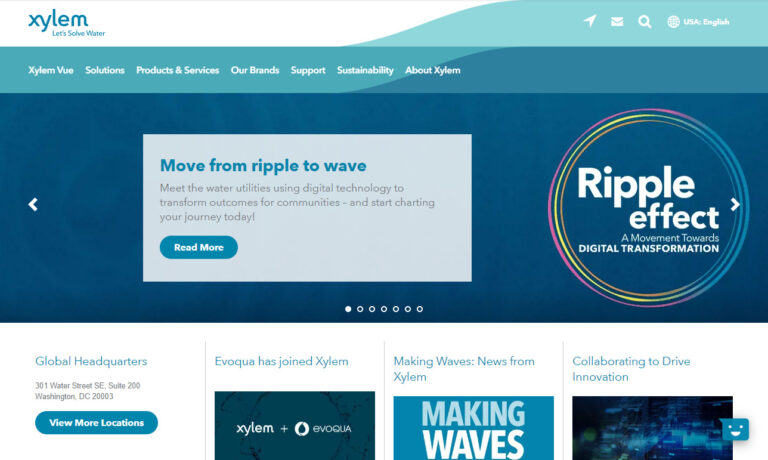Image resolution: width=768 pixels, height=460 pixels.
Task: Open the USA: English region selector
Action: tap(706, 22)
